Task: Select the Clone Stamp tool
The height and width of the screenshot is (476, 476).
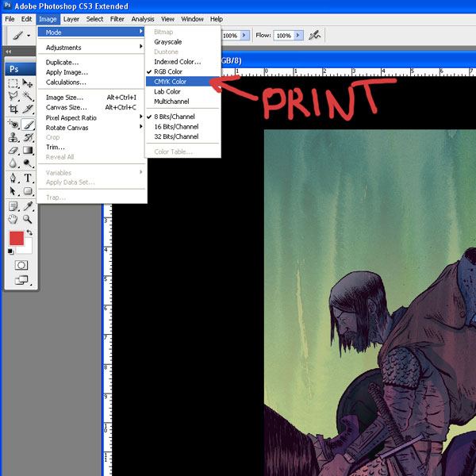Action: coord(13,137)
